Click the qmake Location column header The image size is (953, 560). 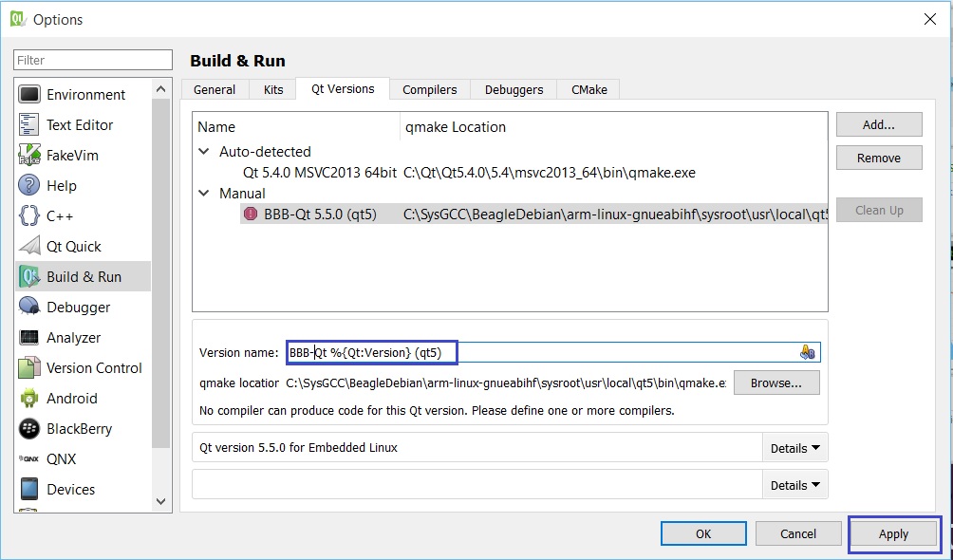[x=614, y=127]
